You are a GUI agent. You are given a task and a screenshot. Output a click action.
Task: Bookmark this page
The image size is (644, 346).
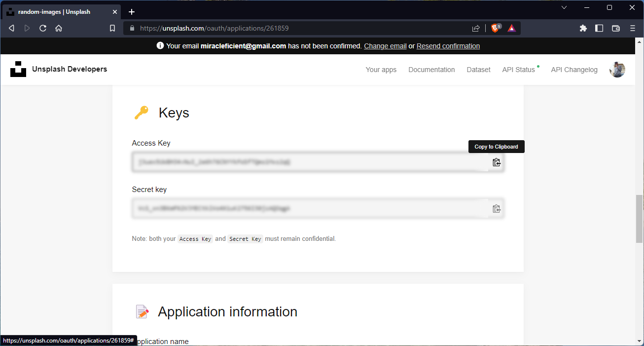click(112, 28)
